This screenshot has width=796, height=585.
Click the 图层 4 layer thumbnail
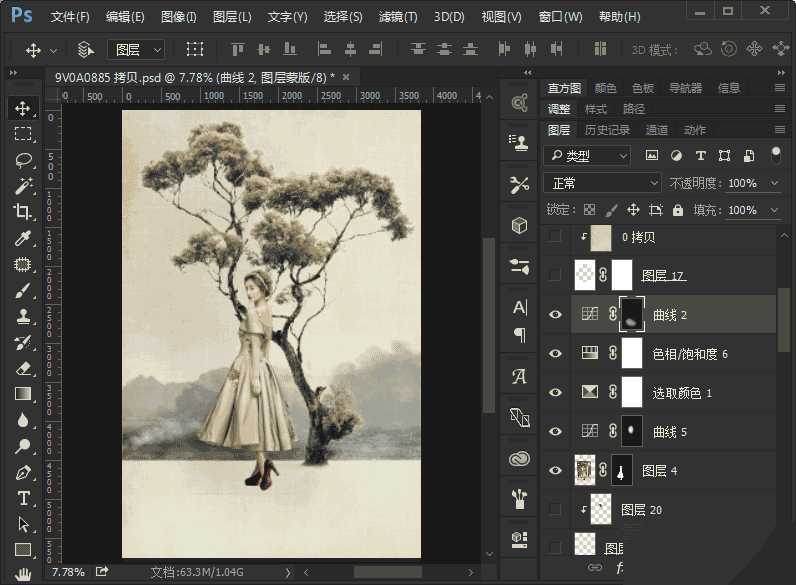[x=586, y=470]
